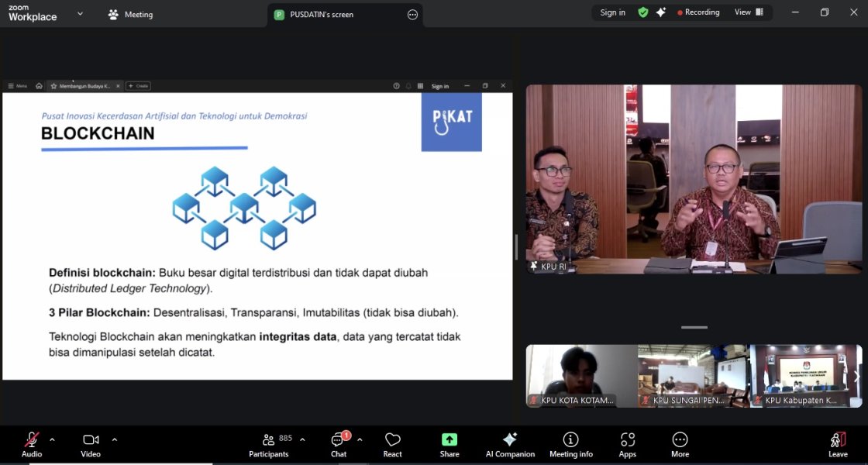Click the divider handle between screen and video
Viewport: 868px width, 465px height.
click(x=517, y=246)
